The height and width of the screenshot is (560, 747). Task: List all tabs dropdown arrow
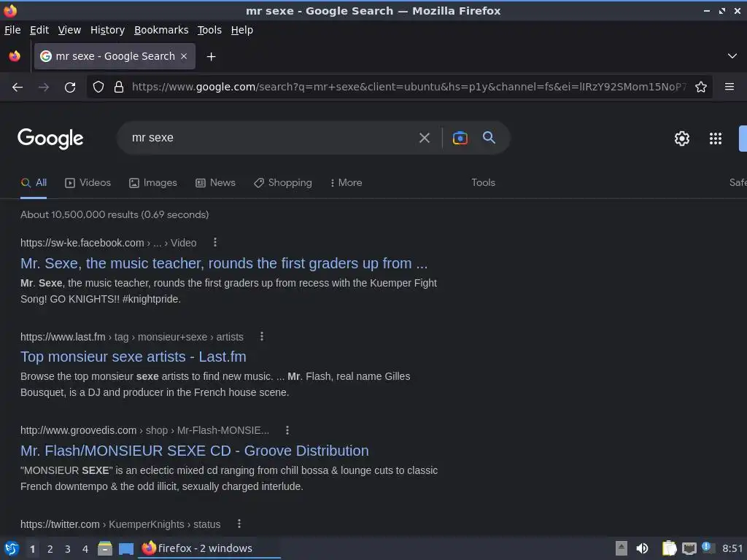(732, 56)
